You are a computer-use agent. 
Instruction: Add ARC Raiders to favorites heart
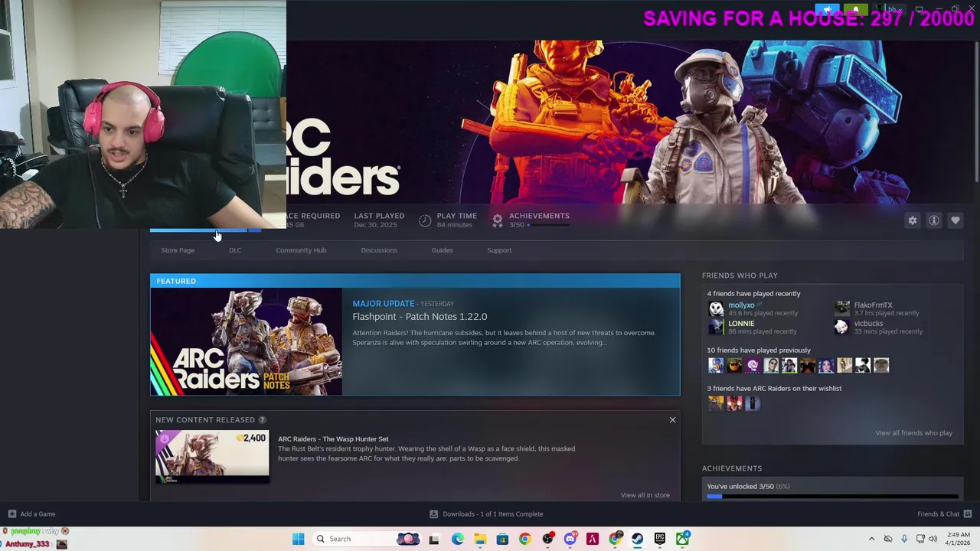(x=955, y=220)
